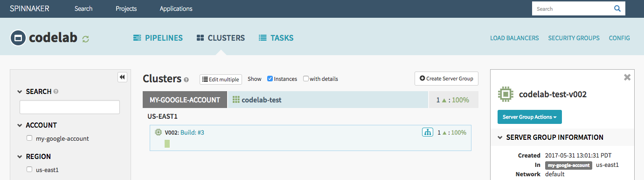Collapse the filter sidebar with double-arrow icon
The height and width of the screenshot is (180, 644).
pos(122,77)
